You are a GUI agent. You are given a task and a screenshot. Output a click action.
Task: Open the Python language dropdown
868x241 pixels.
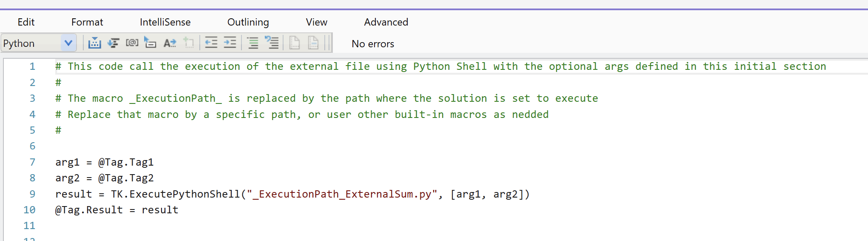point(68,43)
